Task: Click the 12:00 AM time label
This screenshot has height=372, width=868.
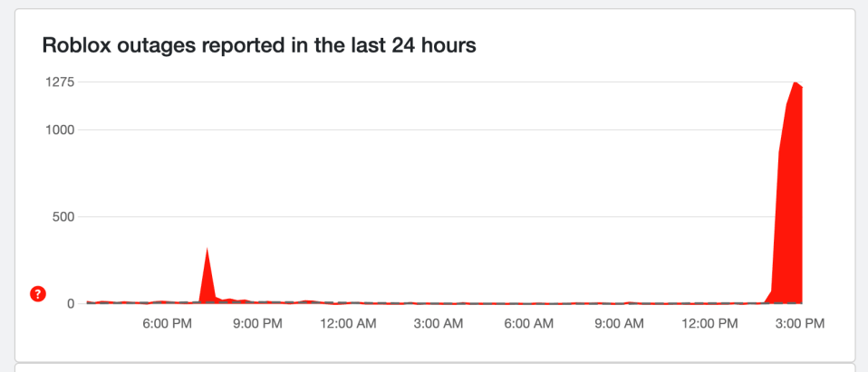Action: pyautogui.click(x=348, y=324)
